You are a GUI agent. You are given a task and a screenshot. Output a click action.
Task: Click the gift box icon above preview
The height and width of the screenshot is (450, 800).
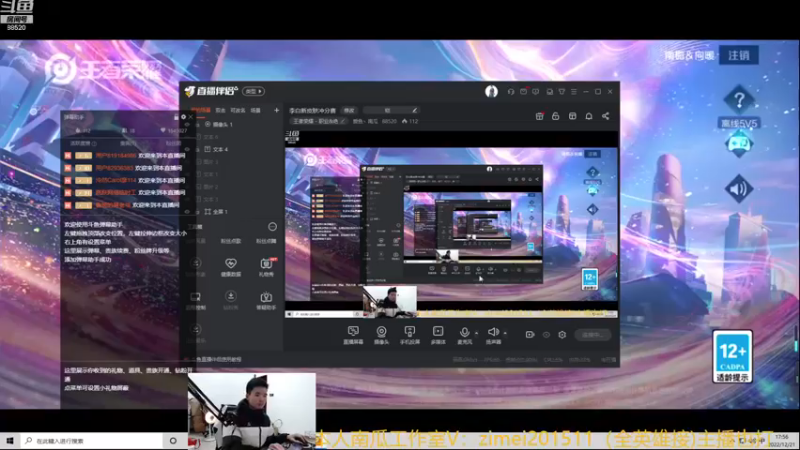click(x=539, y=116)
